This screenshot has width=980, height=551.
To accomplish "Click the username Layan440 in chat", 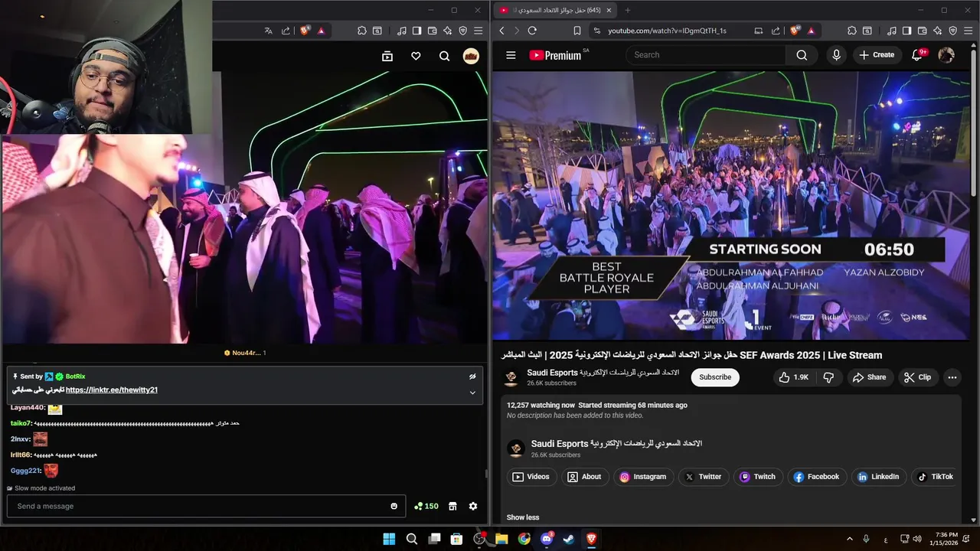I will 27,408.
